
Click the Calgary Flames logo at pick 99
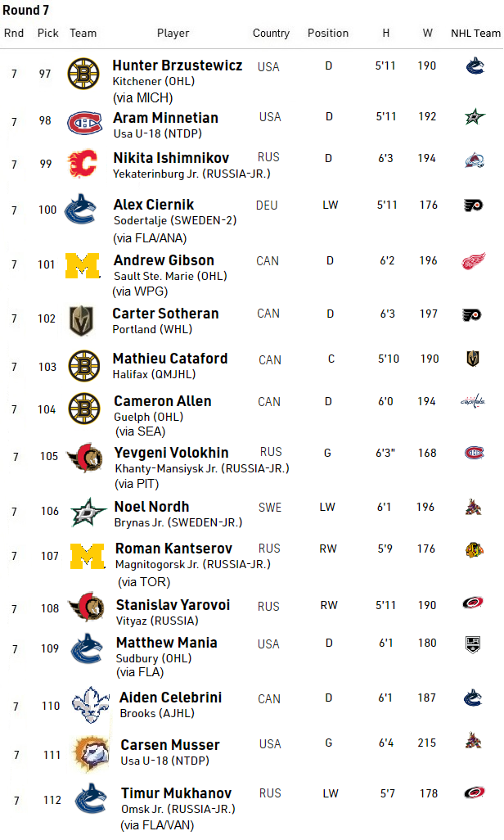[x=83, y=164]
